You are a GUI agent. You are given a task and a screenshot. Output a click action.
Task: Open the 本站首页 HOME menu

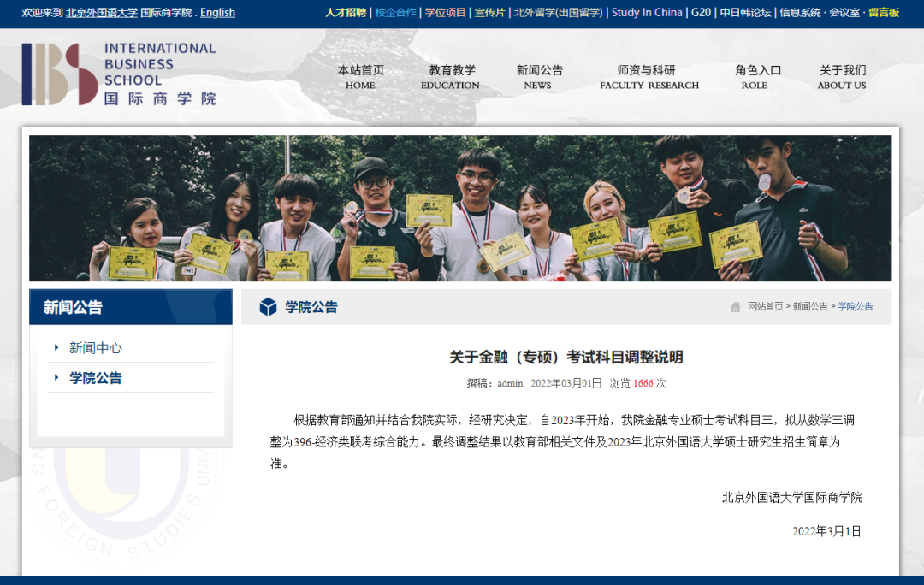point(360,77)
